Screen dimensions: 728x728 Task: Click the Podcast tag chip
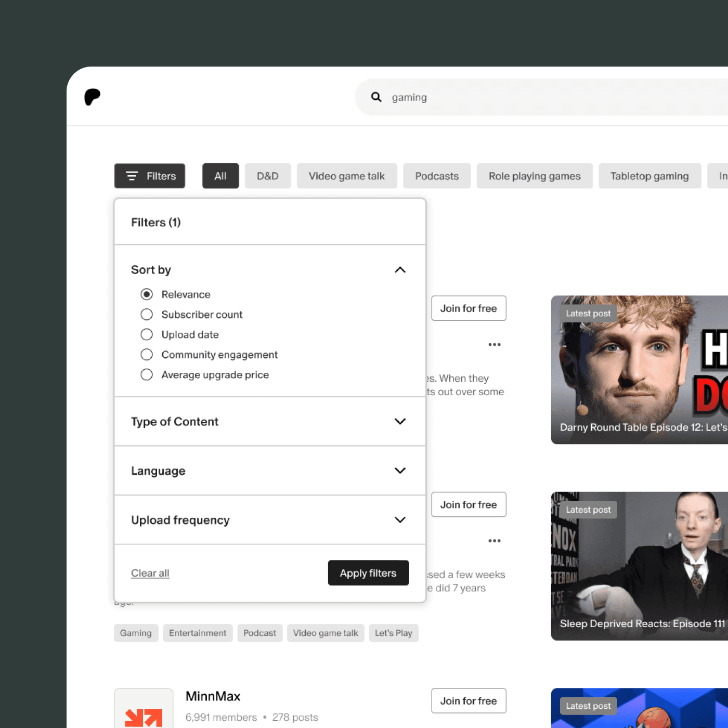pyautogui.click(x=260, y=633)
